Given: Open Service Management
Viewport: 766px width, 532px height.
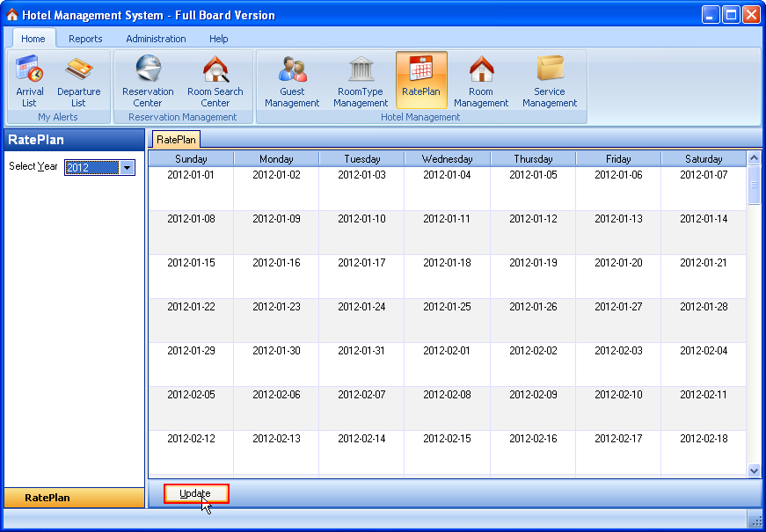Looking at the screenshot, I should tap(550, 80).
